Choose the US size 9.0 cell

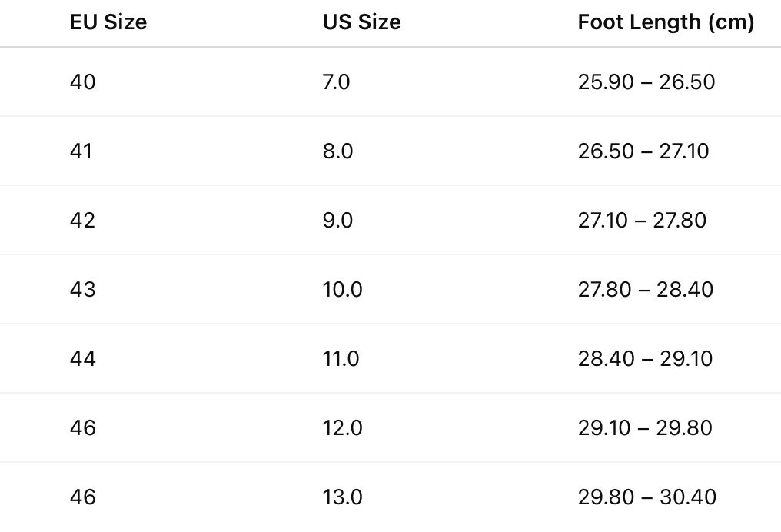click(x=337, y=220)
